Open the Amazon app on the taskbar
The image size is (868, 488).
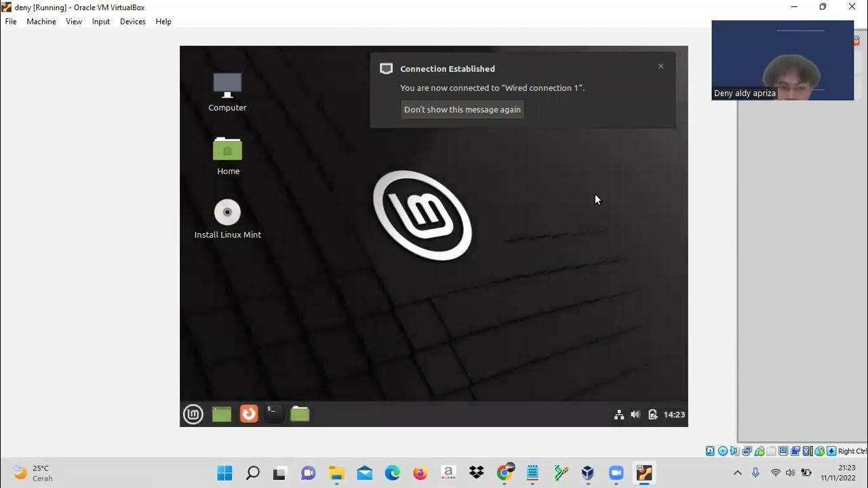coord(448,472)
